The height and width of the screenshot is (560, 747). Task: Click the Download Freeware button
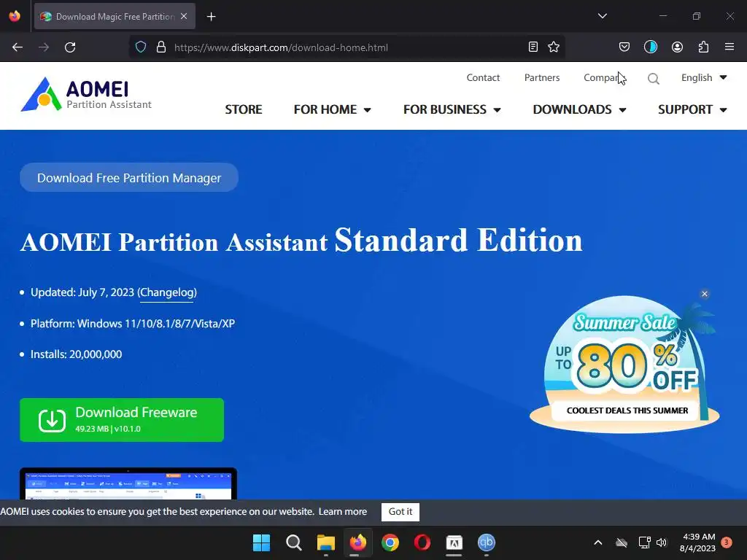click(x=122, y=420)
